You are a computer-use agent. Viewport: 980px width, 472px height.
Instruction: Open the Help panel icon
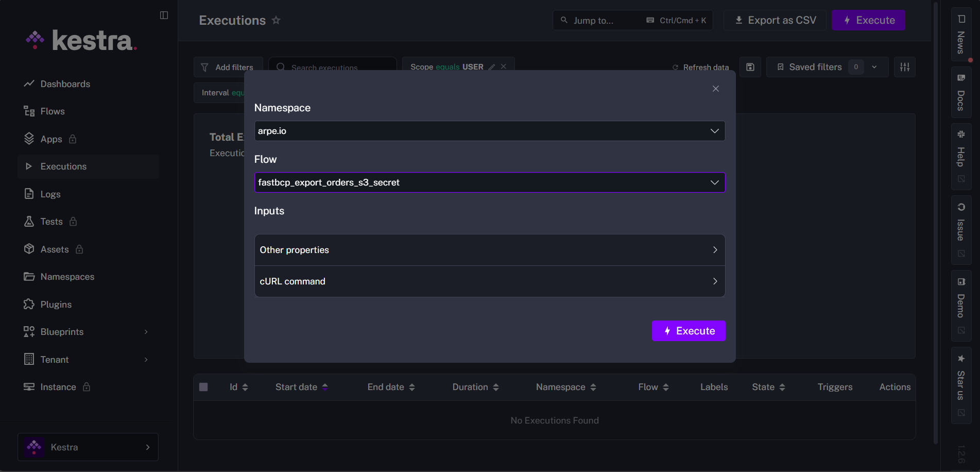point(961,155)
